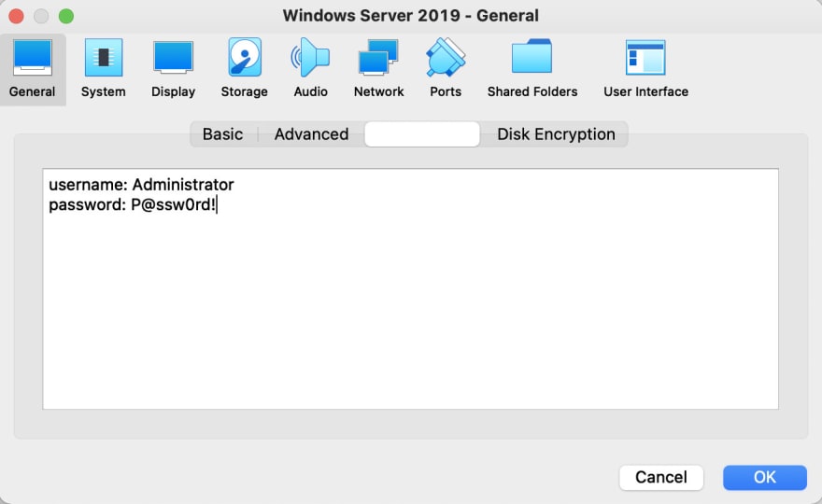Close the settings window with red button
Image resolution: width=822 pixels, height=504 pixels.
16,16
